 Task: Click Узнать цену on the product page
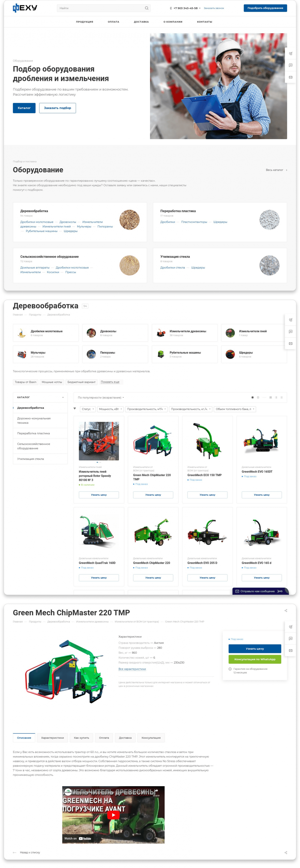255,649
